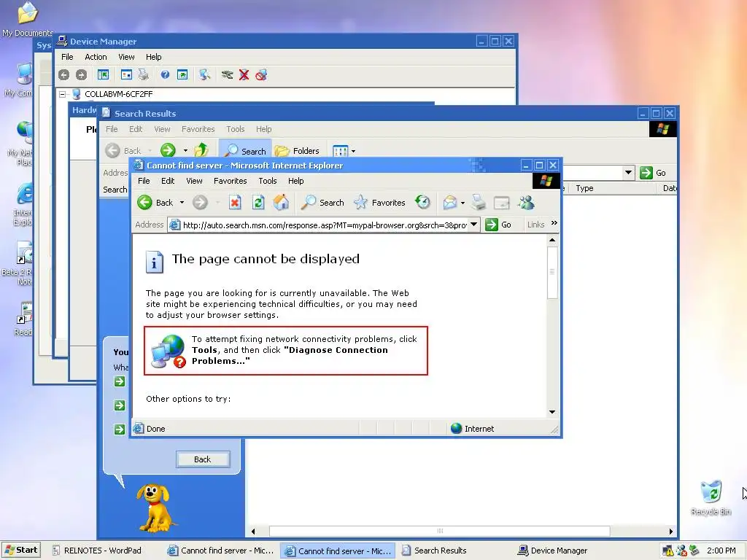This screenshot has width=747, height=560.
Task: Click the search dog Rover character
Action: pyautogui.click(x=156, y=507)
